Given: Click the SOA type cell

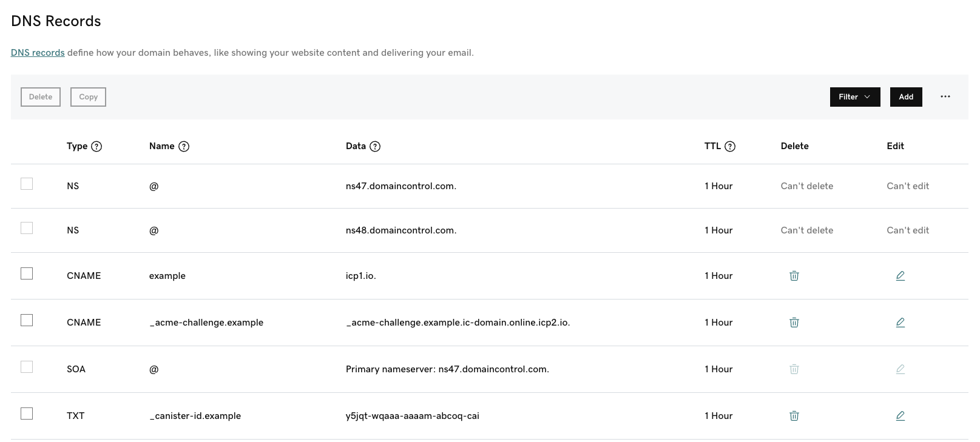Looking at the screenshot, I should (76, 369).
